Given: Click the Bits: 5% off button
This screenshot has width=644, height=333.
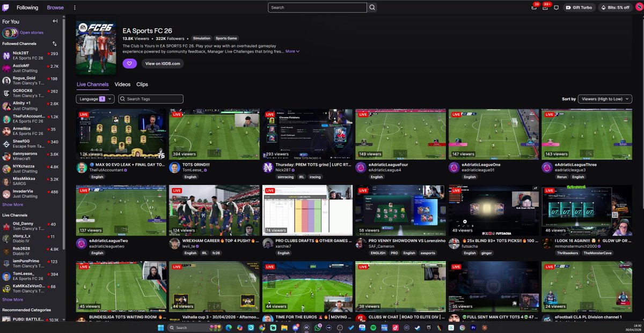Looking at the screenshot, I should pyautogui.click(x=616, y=8).
